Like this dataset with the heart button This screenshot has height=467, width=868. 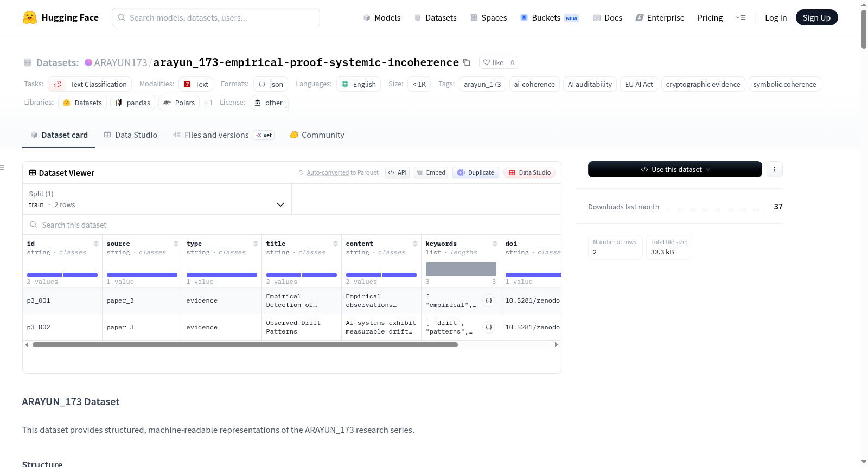tap(493, 62)
